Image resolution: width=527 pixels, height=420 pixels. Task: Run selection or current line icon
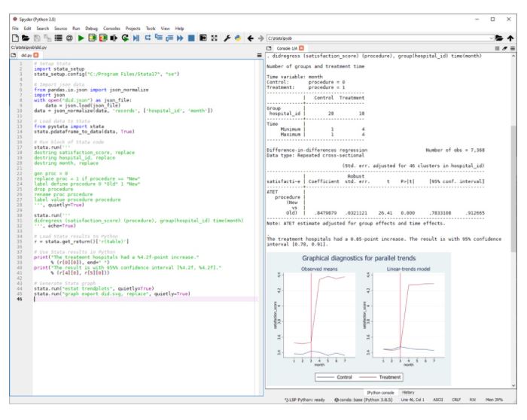coord(114,38)
